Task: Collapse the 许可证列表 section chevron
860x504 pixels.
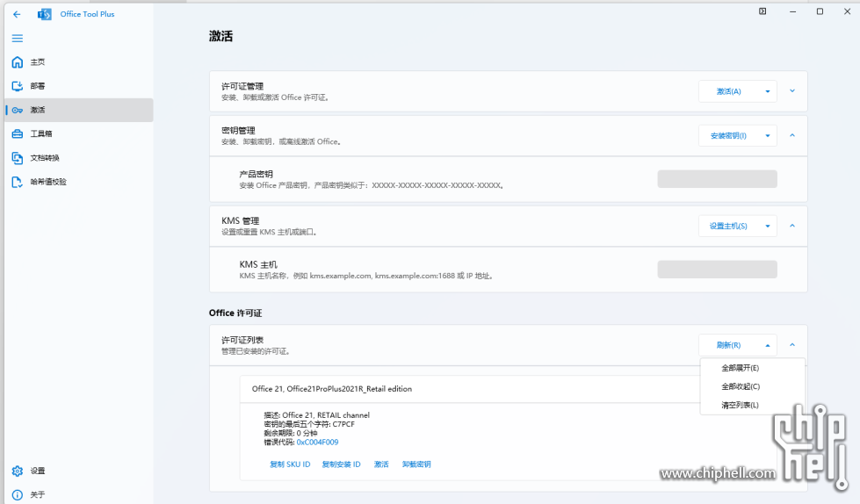Action: pyautogui.click(x=792, y=345)
